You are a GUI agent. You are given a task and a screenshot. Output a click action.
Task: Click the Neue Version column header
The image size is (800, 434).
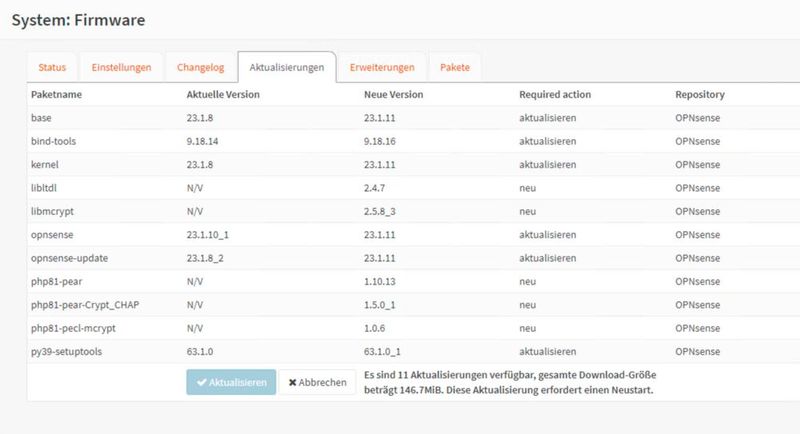tap(393, 94)
